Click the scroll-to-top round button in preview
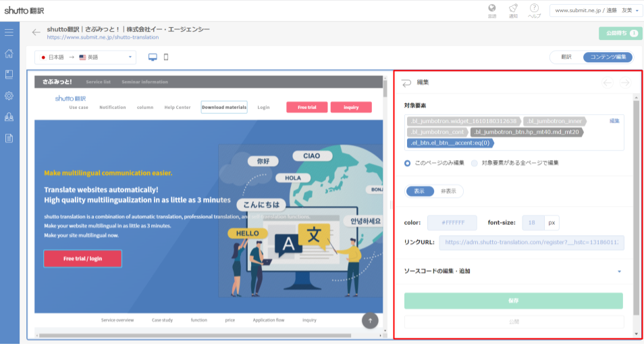Viewport: 644px width, 354px height. (x=370, y=321)
